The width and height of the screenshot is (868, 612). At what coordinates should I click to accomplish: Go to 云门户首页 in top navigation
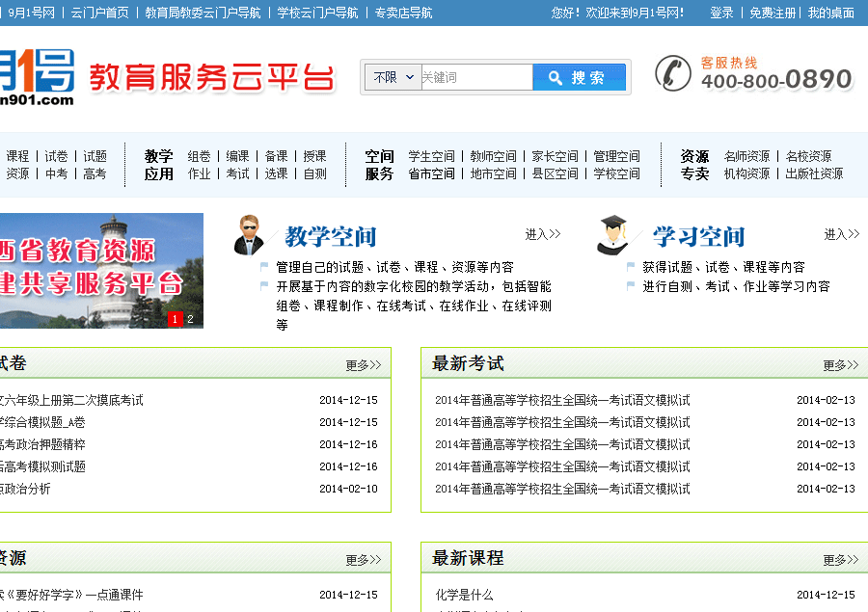99,13
